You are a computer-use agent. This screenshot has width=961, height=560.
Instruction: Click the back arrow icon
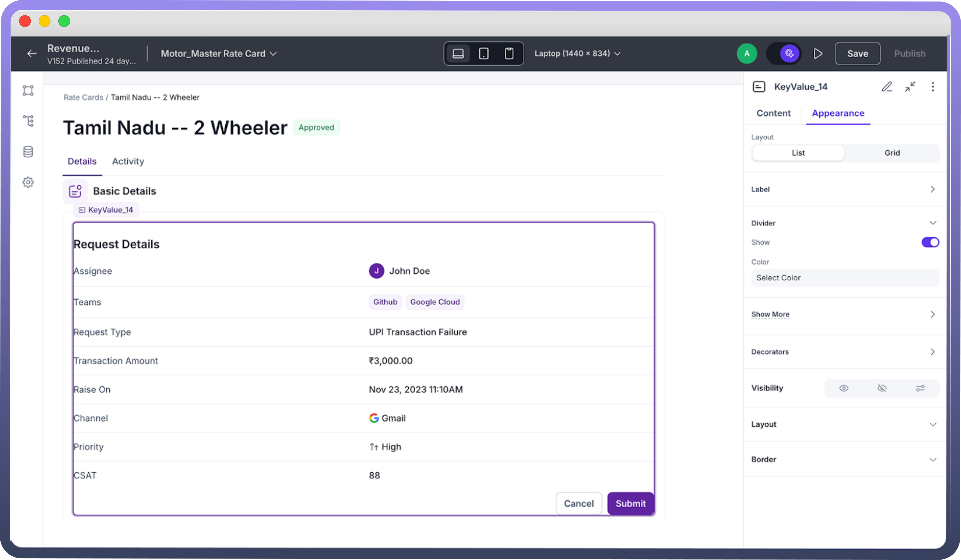click(32, 53)
